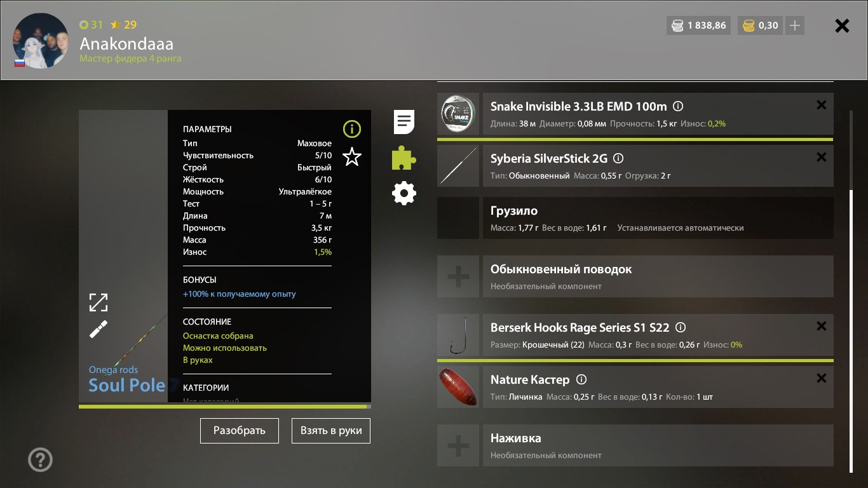
Task: Open Anakondaaa profile avatar
Action: coord(41,41)
